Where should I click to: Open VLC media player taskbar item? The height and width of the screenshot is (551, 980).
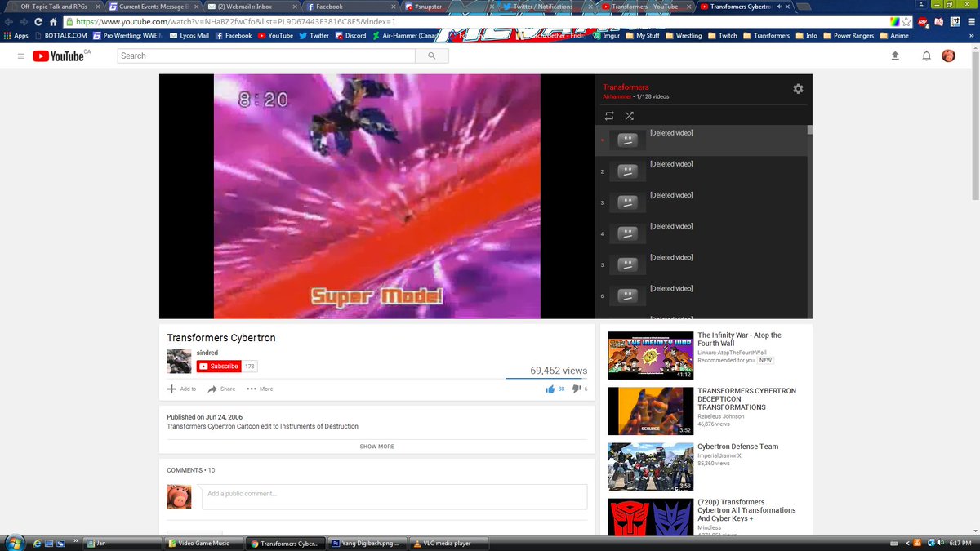449,543
